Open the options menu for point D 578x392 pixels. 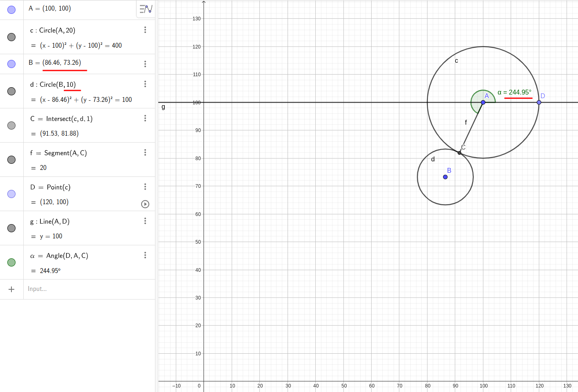point(145,186)
